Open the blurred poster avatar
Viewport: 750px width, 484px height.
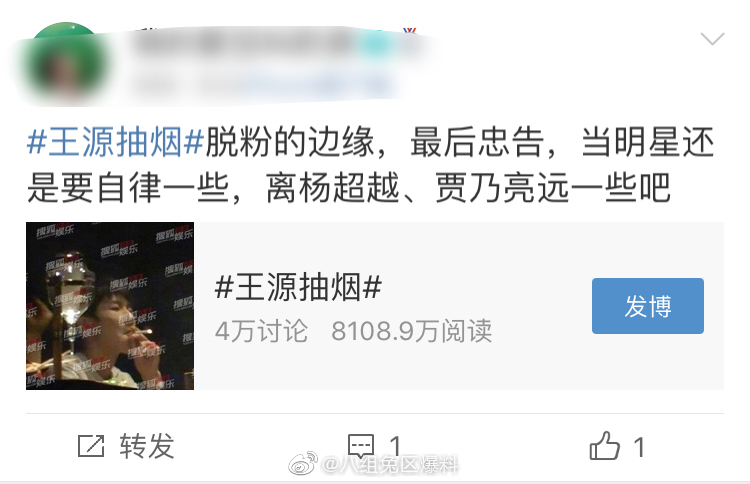tap(66, 64)
